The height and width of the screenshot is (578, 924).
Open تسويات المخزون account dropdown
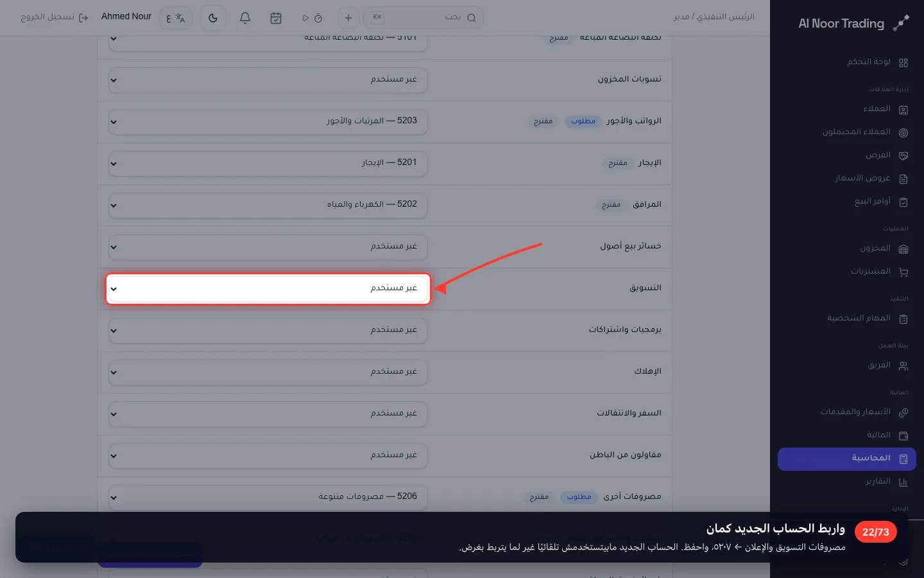tap(268, 80)
